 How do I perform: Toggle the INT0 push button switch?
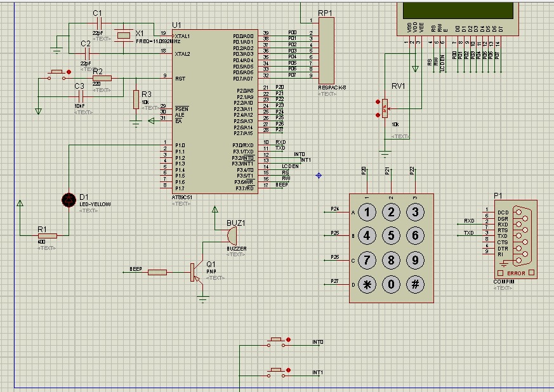tap(276, 342)
